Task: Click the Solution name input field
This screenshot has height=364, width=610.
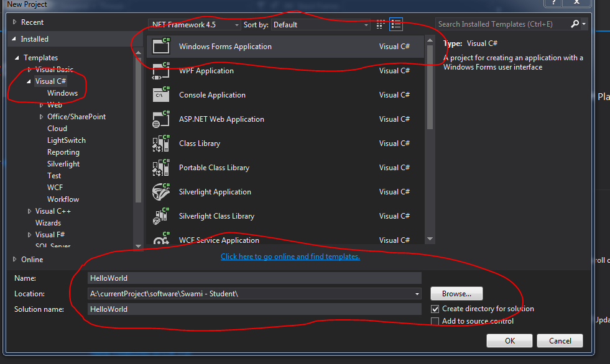Action: [254, 309]
